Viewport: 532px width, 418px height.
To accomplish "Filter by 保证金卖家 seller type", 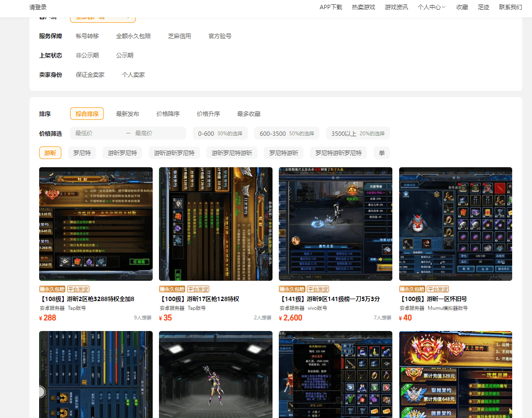I will (x=90, y=75).
